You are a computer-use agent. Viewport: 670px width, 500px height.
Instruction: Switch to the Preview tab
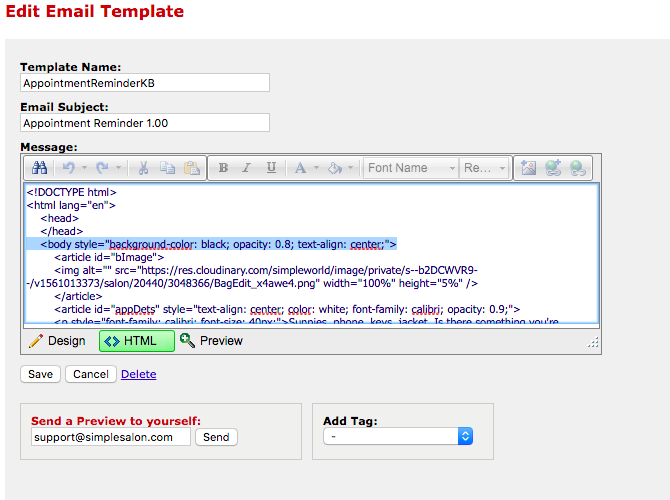[x=212, y=341]
